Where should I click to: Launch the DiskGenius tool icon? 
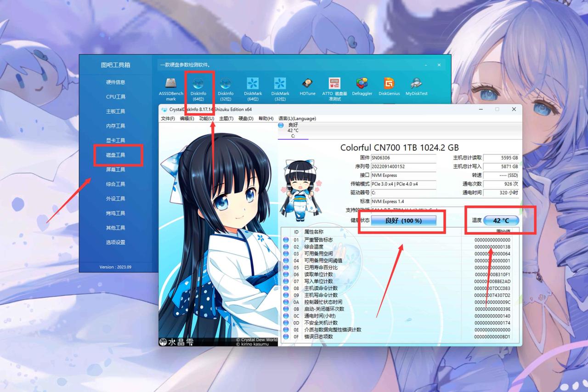pos(389,84)
